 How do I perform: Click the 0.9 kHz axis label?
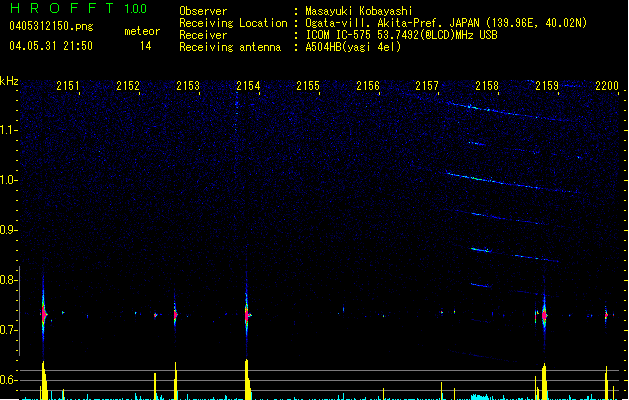9,230
